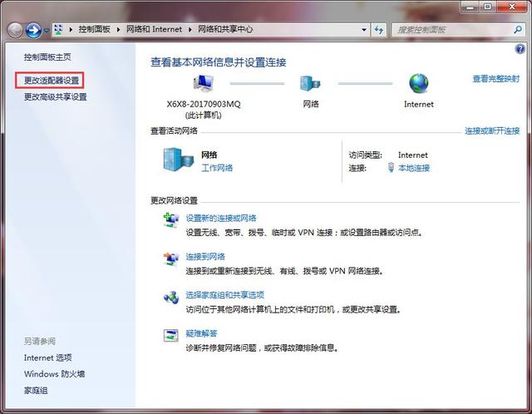
Task: Open 查看完整映射 link
Action: [x=496, y=79]
